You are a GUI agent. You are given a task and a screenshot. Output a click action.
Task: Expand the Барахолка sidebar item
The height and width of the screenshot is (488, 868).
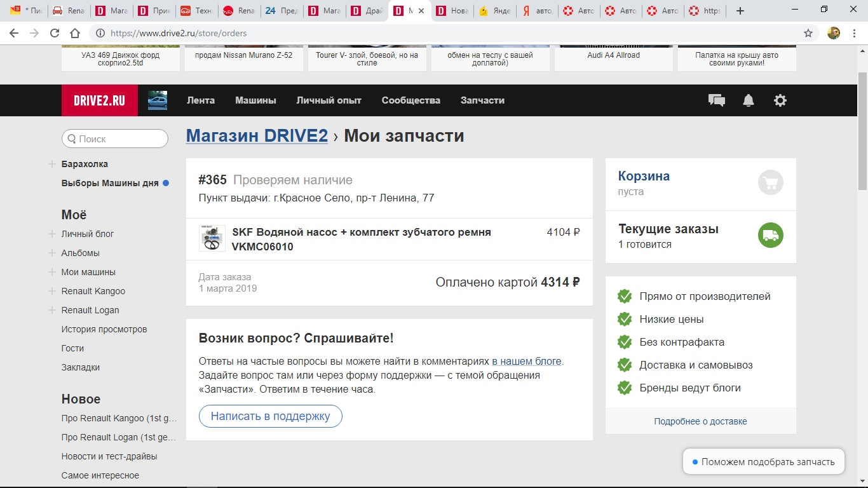click(52, 164)
